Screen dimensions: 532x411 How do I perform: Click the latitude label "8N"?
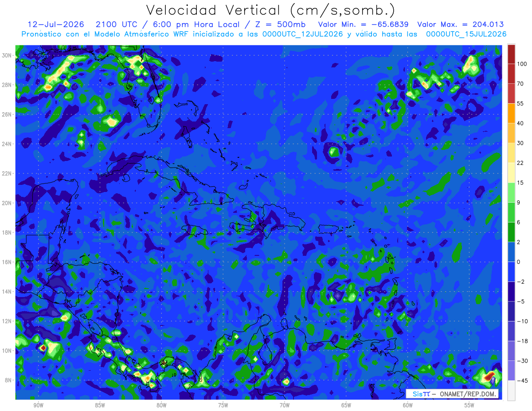click(x=8, y=380)
